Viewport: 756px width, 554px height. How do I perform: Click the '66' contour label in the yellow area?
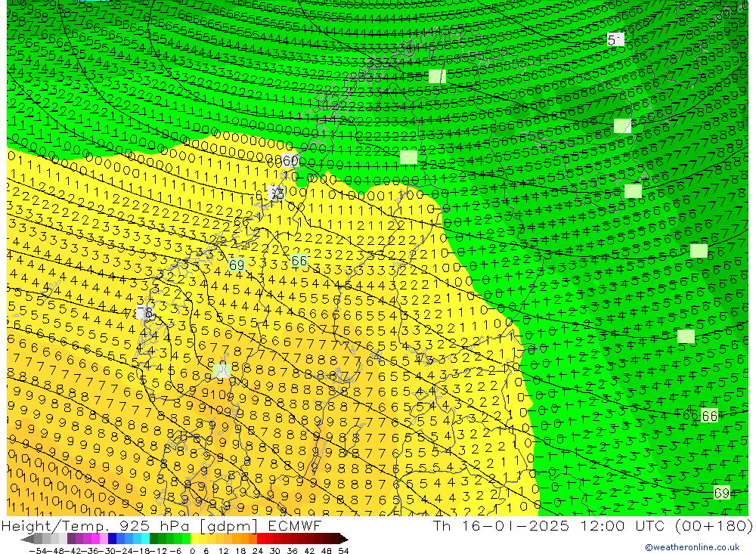299,261
